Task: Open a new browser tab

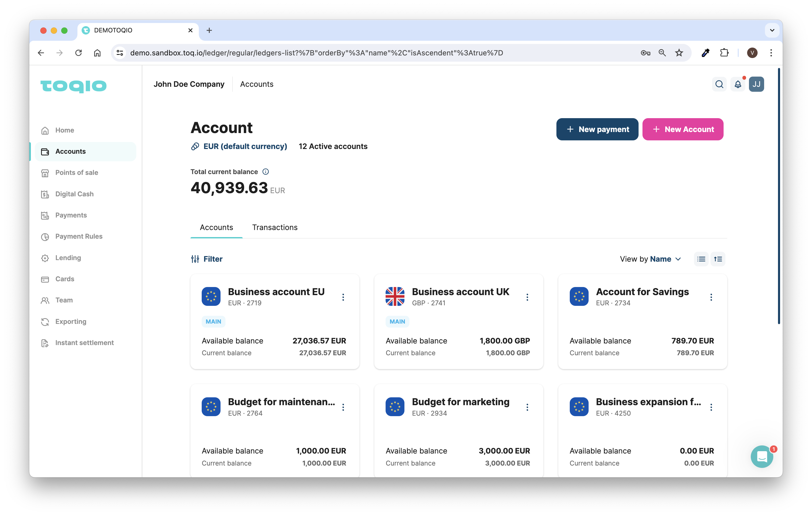Action: click(x=209, y=30)
